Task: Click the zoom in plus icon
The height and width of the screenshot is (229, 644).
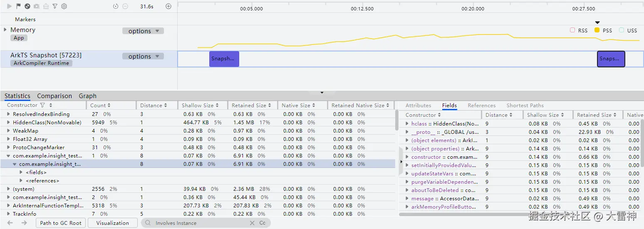Action: 168,6
